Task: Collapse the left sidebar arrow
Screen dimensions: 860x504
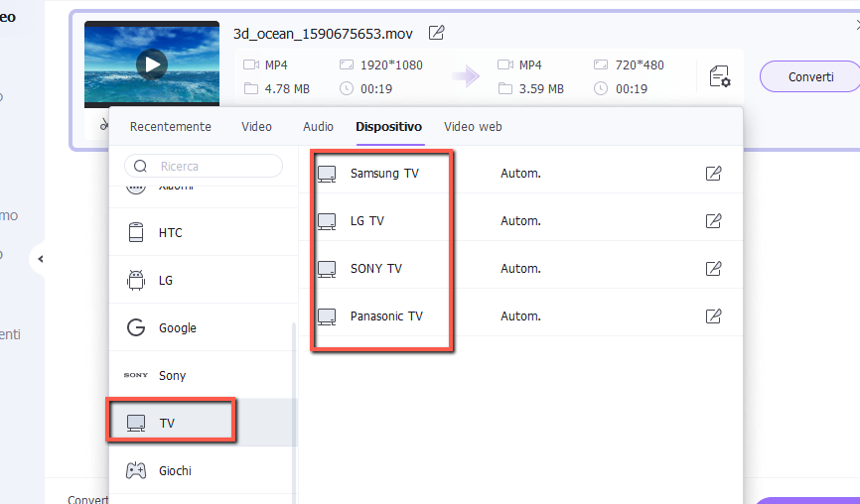Action: click(x=41, y=259)
